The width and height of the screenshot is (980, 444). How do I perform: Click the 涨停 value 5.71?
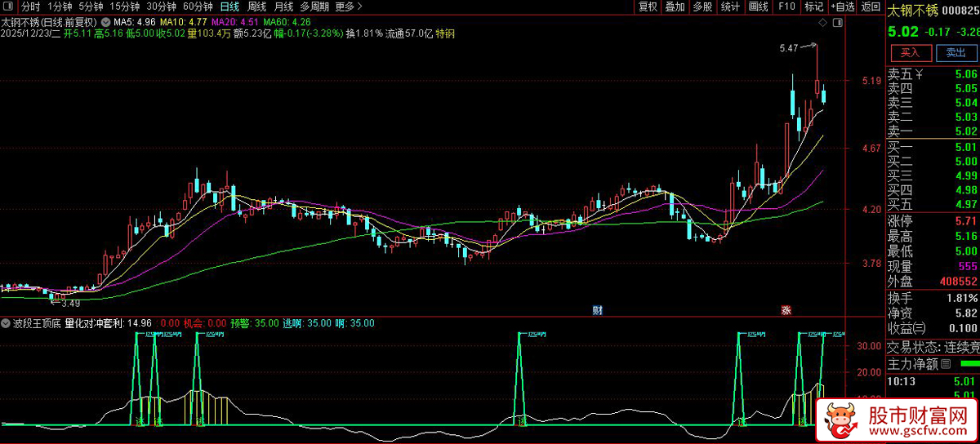[x=965, y=221]
